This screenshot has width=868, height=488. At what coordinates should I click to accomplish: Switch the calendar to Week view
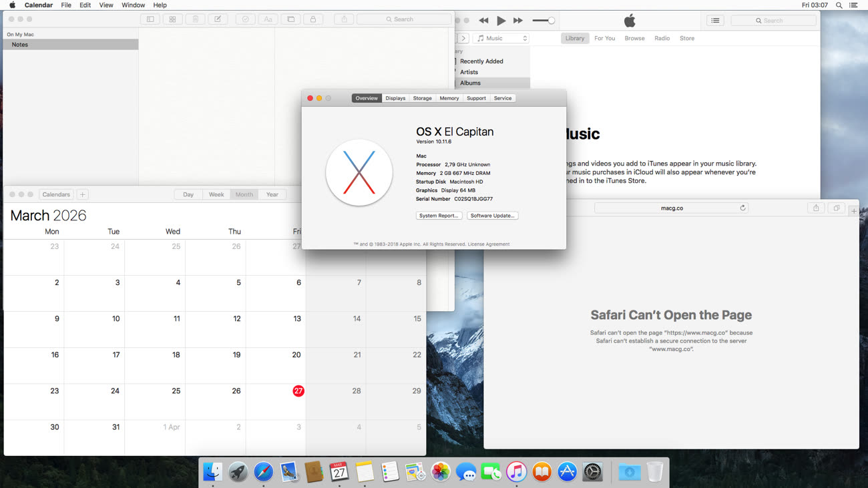click(216, 194)
